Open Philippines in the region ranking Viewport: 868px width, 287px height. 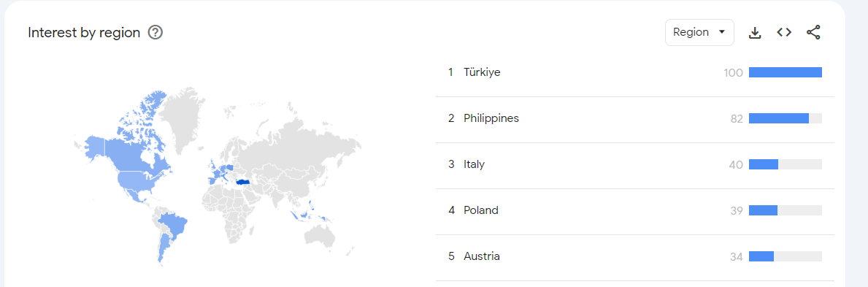tap(635, 118)
